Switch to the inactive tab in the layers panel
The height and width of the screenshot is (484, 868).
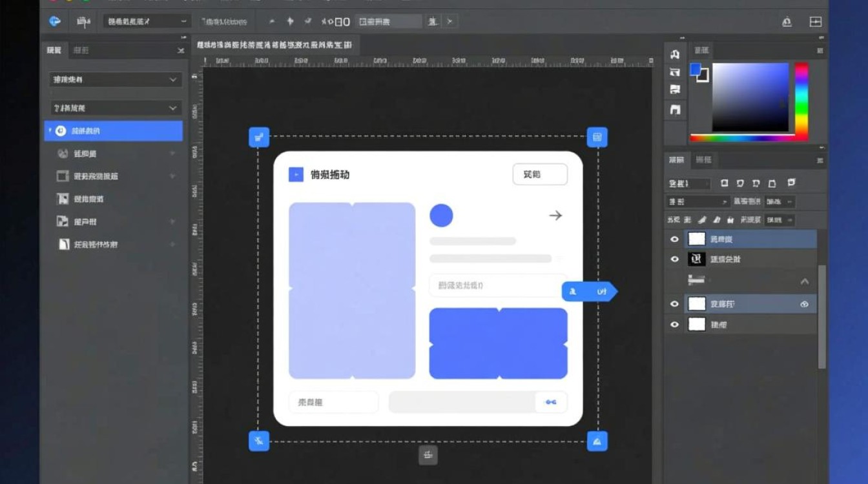tap(703, 160)
